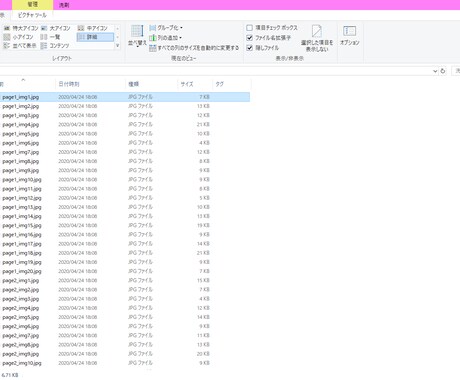460x380 pixels.
Task: Open the グループ化 grouping dropdown
Action: point(166,28)
